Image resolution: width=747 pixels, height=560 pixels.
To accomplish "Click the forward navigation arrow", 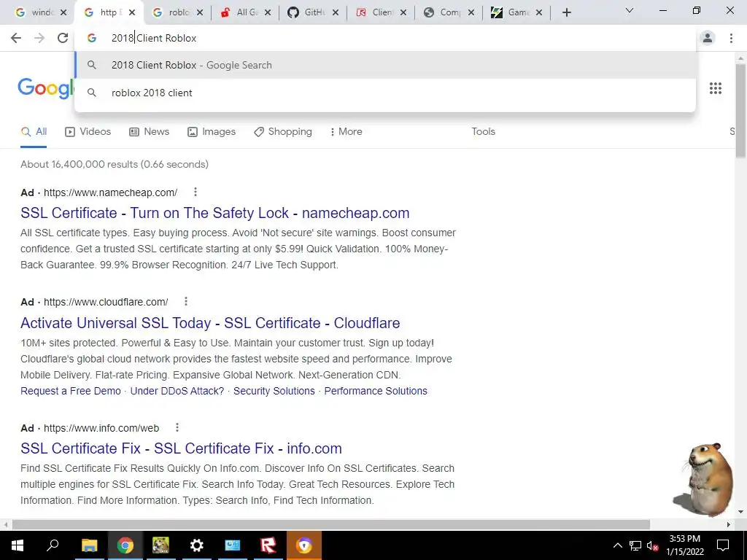I will click(x=39, y=38).
